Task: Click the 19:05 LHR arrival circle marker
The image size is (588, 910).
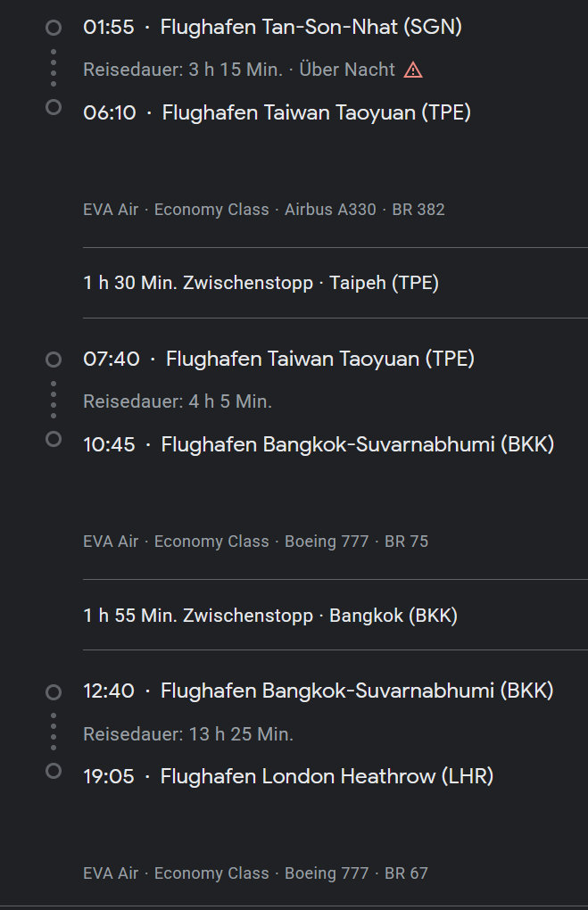Action: (54, 771)
